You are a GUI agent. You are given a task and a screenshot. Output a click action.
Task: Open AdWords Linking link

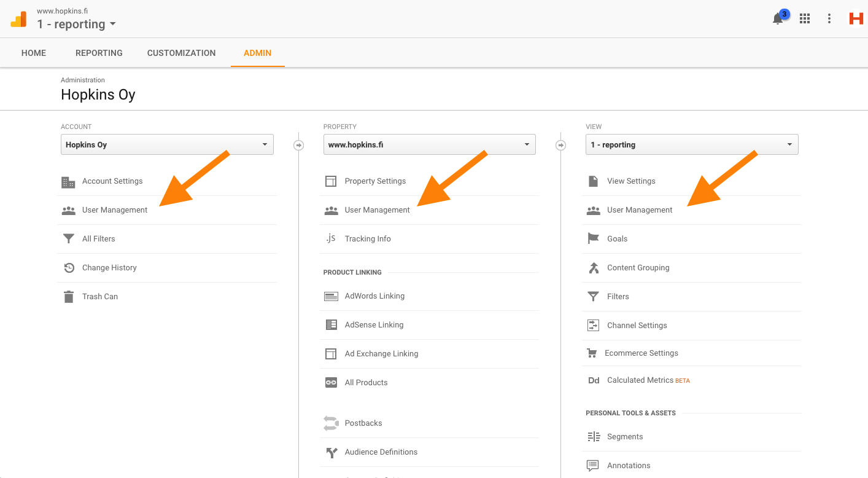(x=374, y=296)
